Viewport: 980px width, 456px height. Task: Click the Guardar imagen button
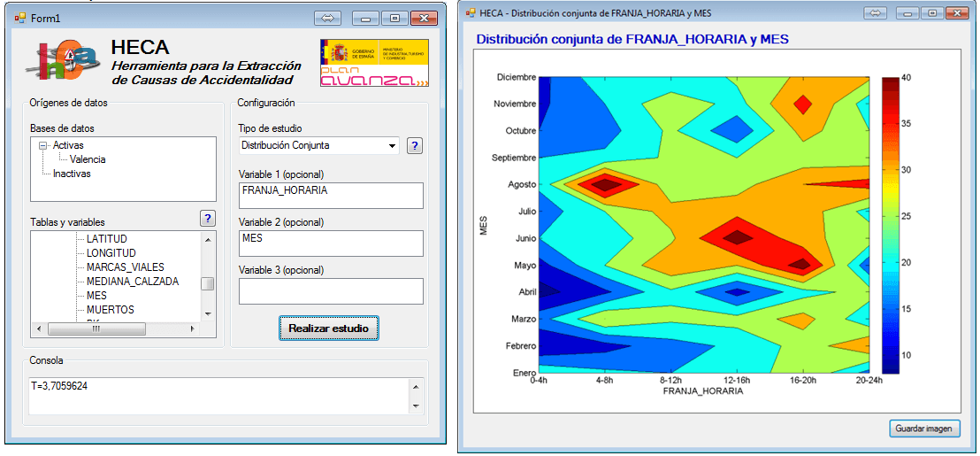pyautogui.click(x=924, y=429)
